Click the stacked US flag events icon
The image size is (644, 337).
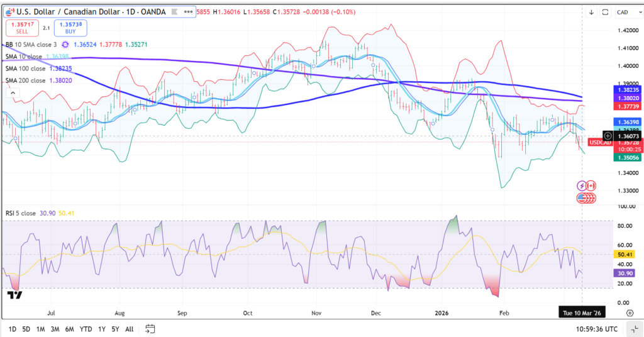tap(586, 198)
